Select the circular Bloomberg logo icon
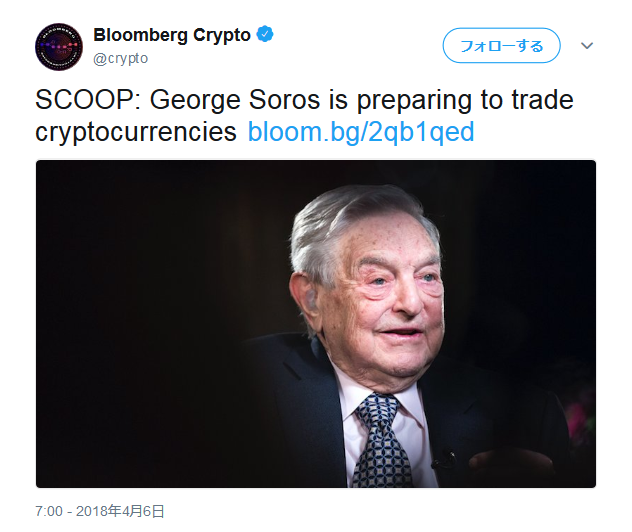Viewport: 632px width, 532px height. (59, 47)
